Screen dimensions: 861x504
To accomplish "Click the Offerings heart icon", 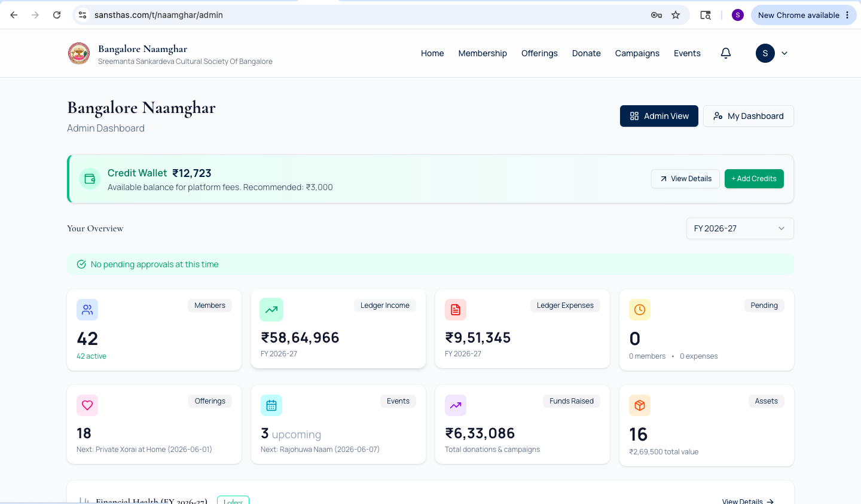I will point(87,405).
